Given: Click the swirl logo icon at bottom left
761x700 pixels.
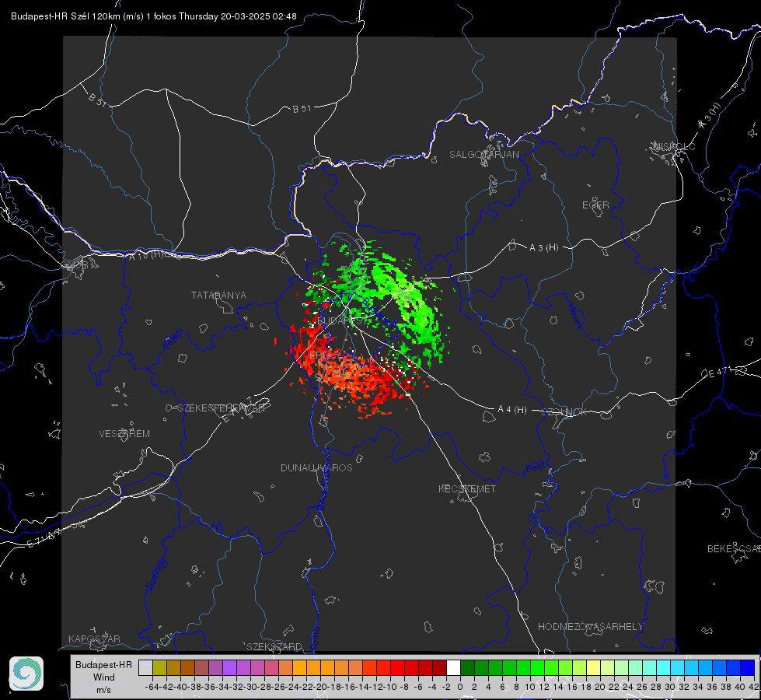Looking at the screenshot, I should (x=26, y=674).
